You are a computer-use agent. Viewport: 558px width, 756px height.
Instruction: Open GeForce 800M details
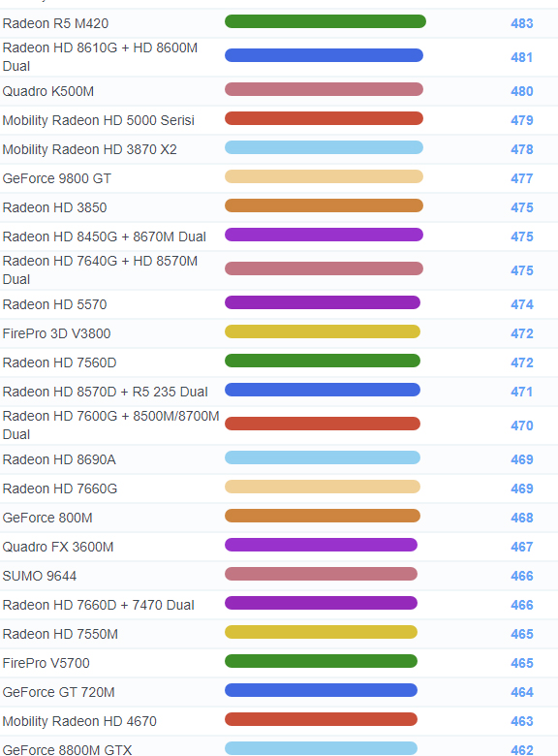(47, 518)
